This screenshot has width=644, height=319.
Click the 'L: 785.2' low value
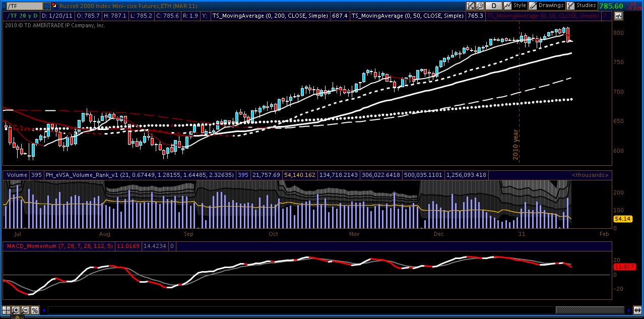pos(141,16)
